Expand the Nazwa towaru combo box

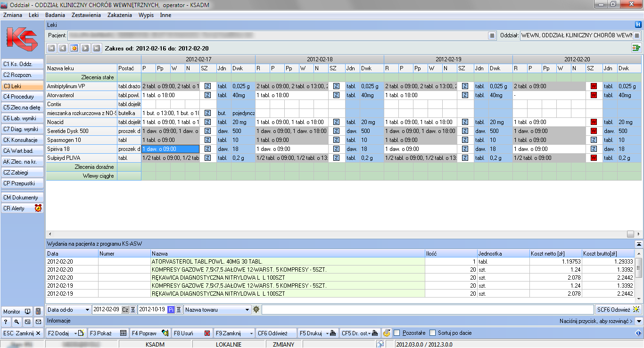coord(248,310)
